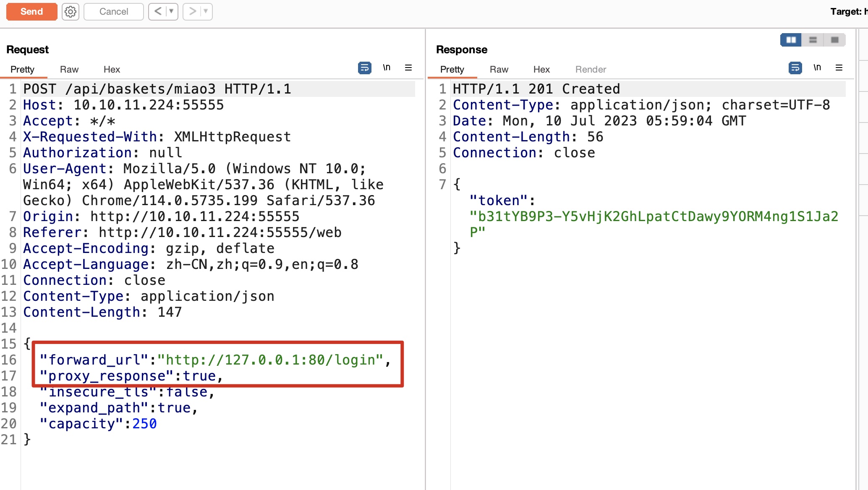Viewport: 868px width, 490px height.
Task: Go forward to next request arrow
Action: (192, 11)
